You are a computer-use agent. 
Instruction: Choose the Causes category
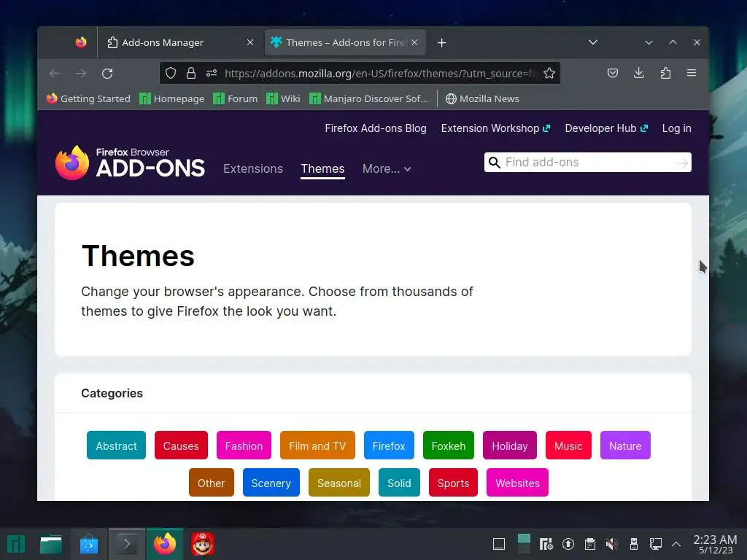click(181, 446)
